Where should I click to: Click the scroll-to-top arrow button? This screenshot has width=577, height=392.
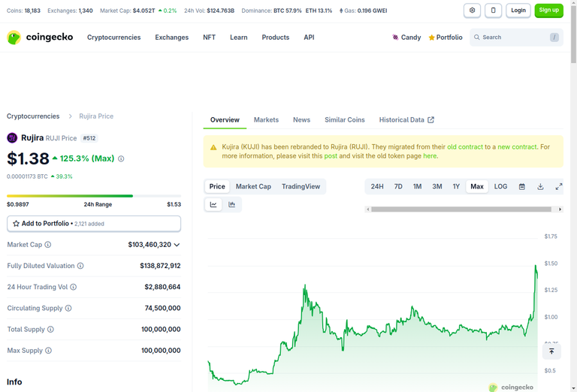pyautogui.click(x=551, y=351)
